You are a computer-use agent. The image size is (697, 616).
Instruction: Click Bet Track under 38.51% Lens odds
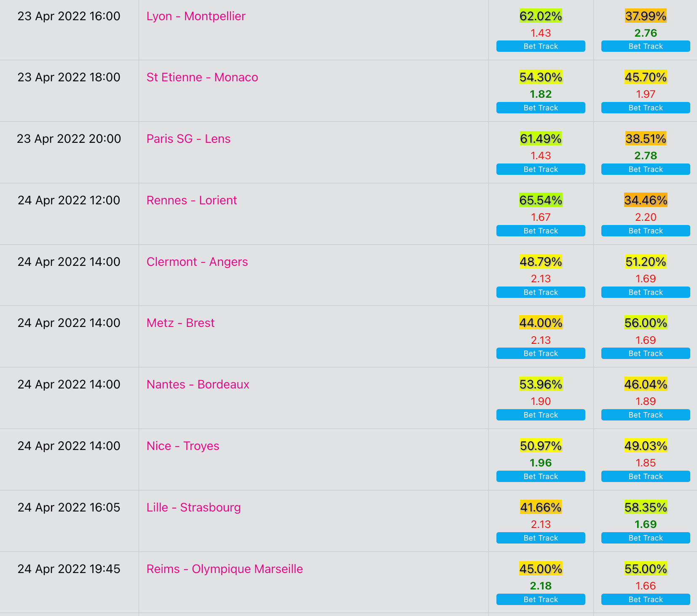[646, 169]
